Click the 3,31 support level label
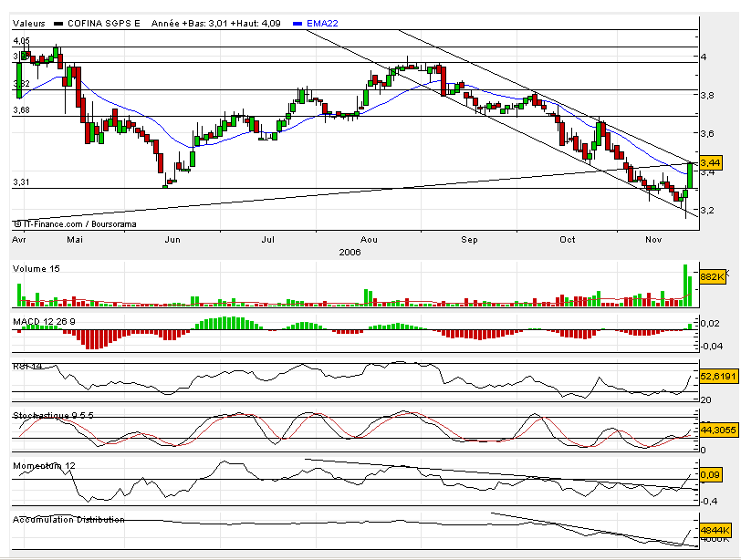This screenshot has height=560, width=741. pos(21,181)
